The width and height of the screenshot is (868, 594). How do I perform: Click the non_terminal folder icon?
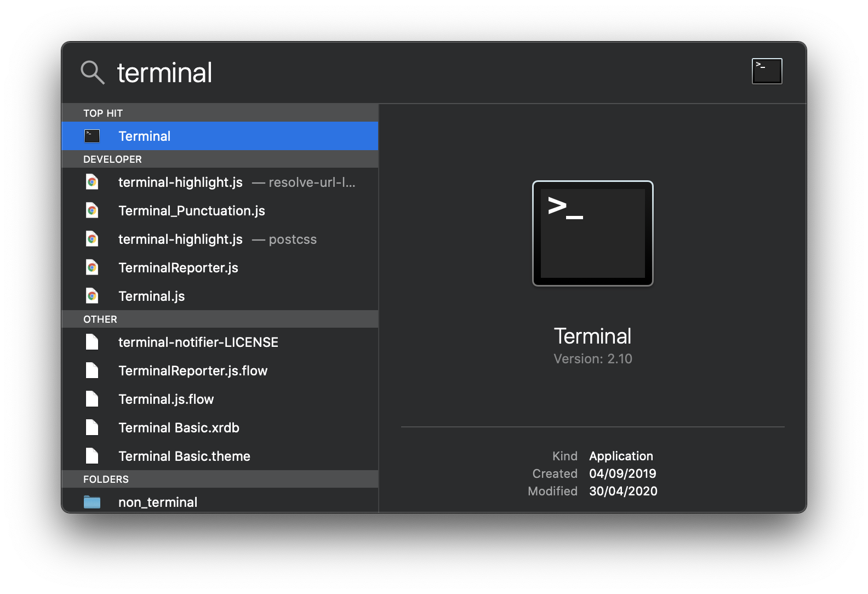point(92,502)
